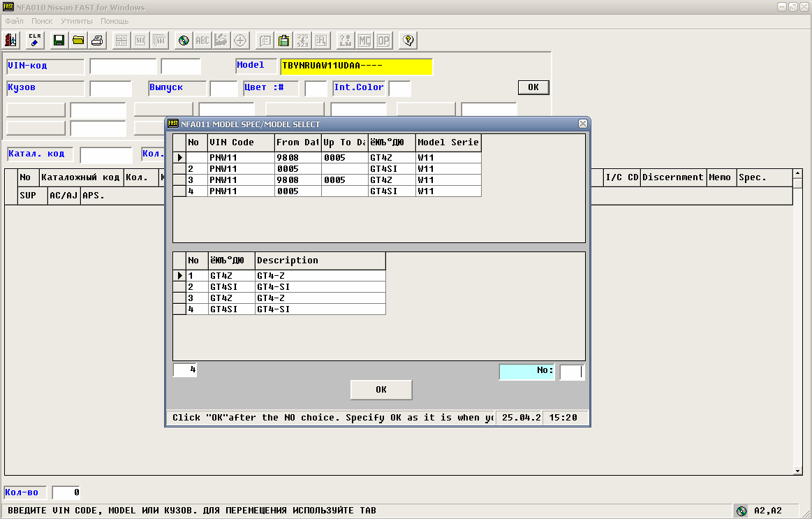The height and width of the screenshot is (519, 812).
Task: Click the first VIN-код input box
Action: point(123,66)
